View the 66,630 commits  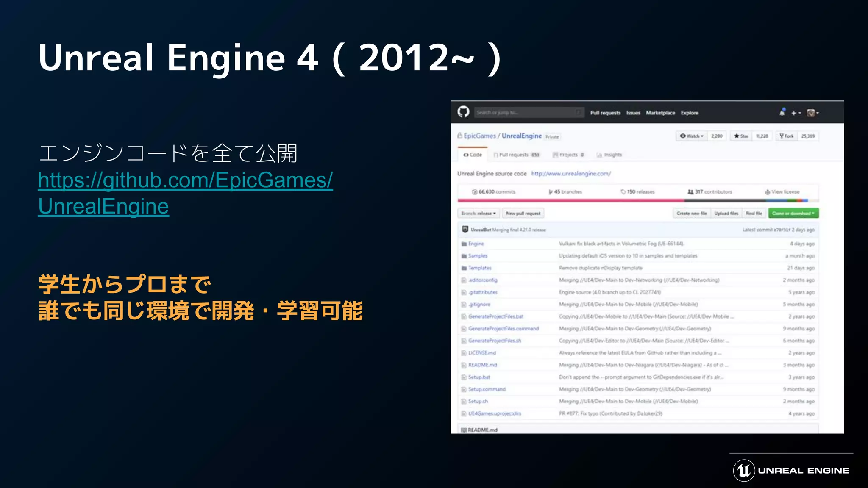point(494,192)
